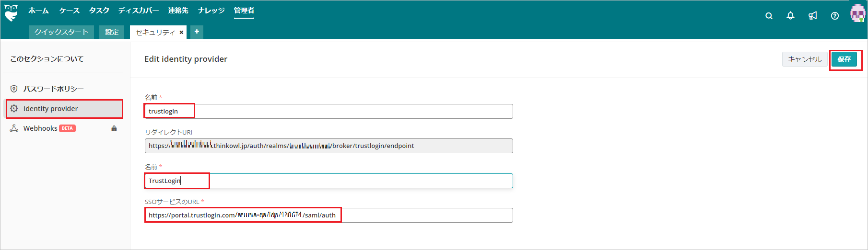Open the ナレッジ menu
868x250 pixels.
(x=211, y=11)
